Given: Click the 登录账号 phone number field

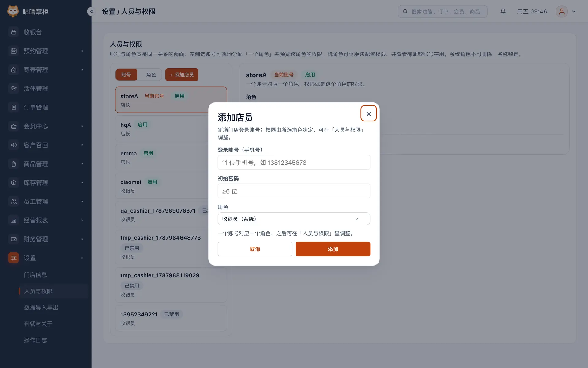Looking at the screenshot, I should point(294,163).
